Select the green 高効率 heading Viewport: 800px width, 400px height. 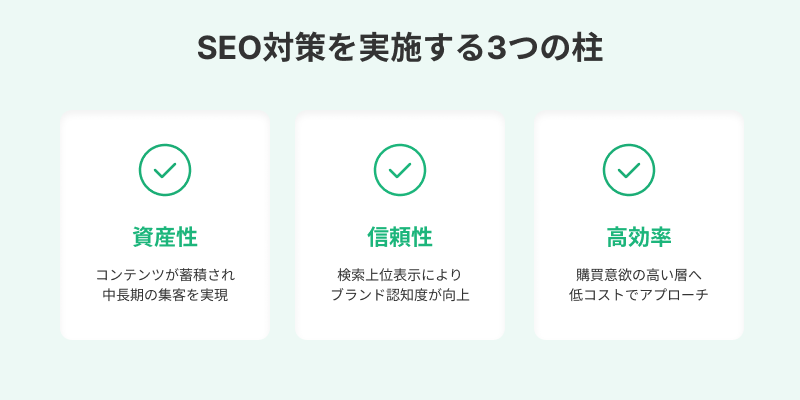point(638,237)
